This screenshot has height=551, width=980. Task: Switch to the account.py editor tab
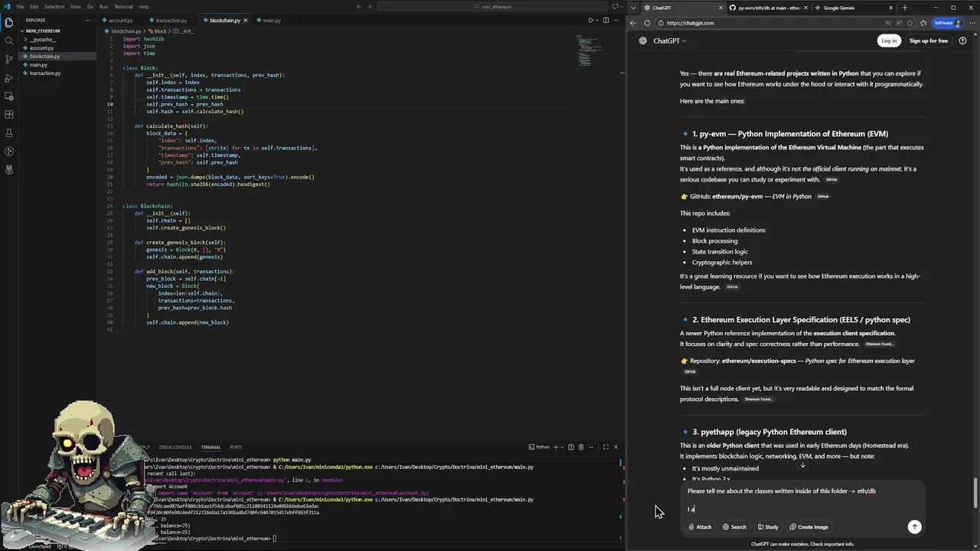(120, 20)
